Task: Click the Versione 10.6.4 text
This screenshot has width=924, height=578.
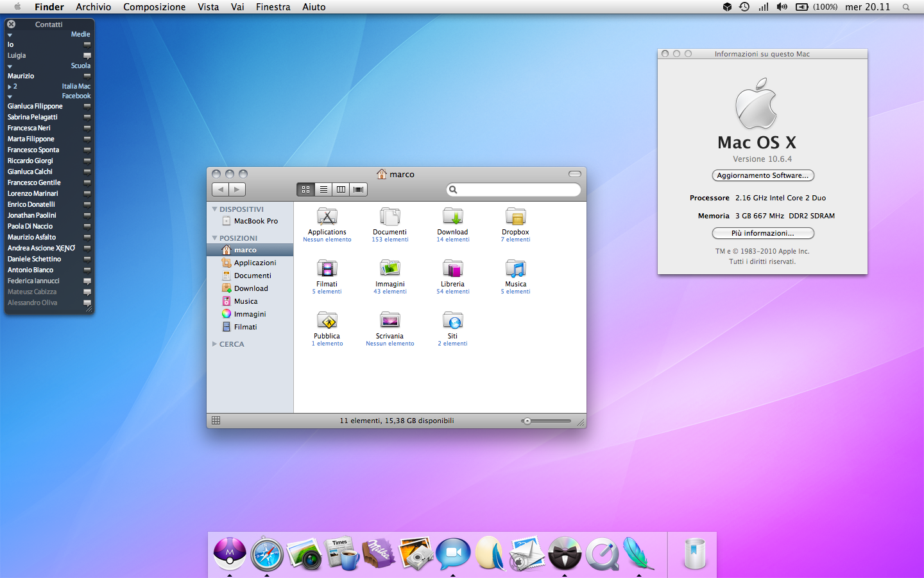Action: tap(762, 159)
